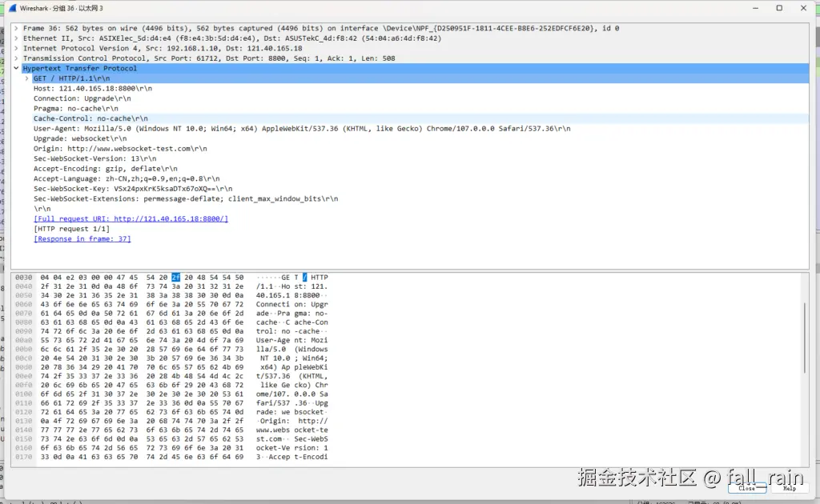The height and width of the screenshot is (504, 820).
Task: Jump to Response in frame 37
Action: click(x=82, y=238)
